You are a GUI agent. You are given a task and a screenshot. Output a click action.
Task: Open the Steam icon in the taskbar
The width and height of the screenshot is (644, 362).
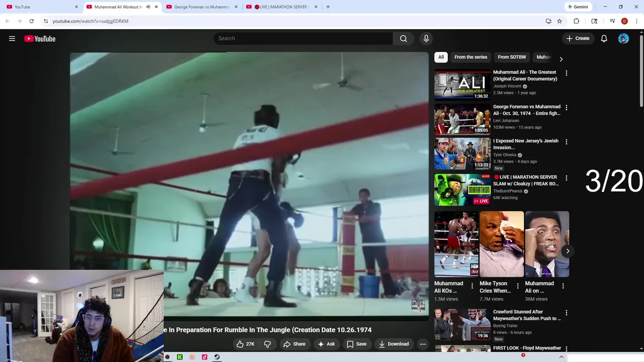(x=217, y=357)
